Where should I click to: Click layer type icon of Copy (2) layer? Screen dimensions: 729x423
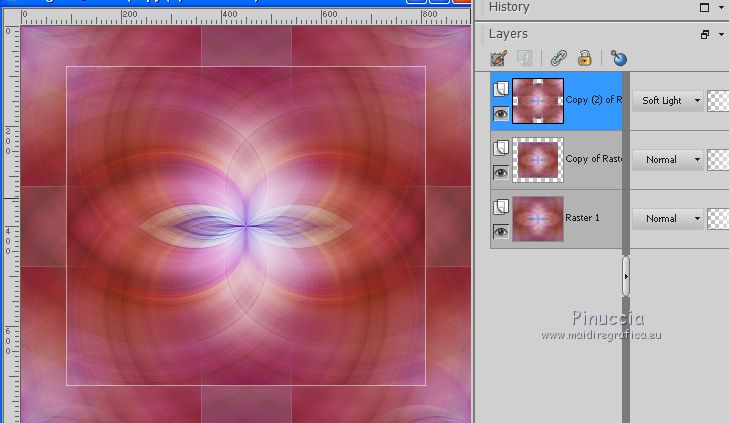(x=501, y=88)
